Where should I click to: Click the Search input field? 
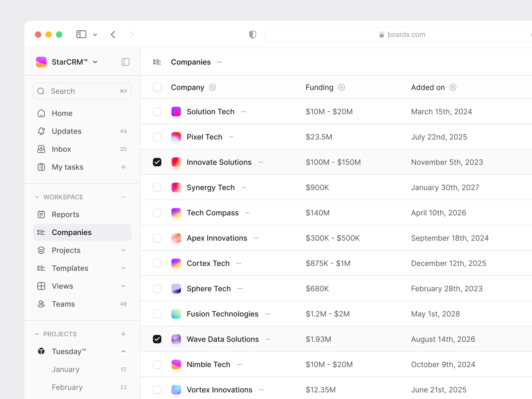(82, 91)
